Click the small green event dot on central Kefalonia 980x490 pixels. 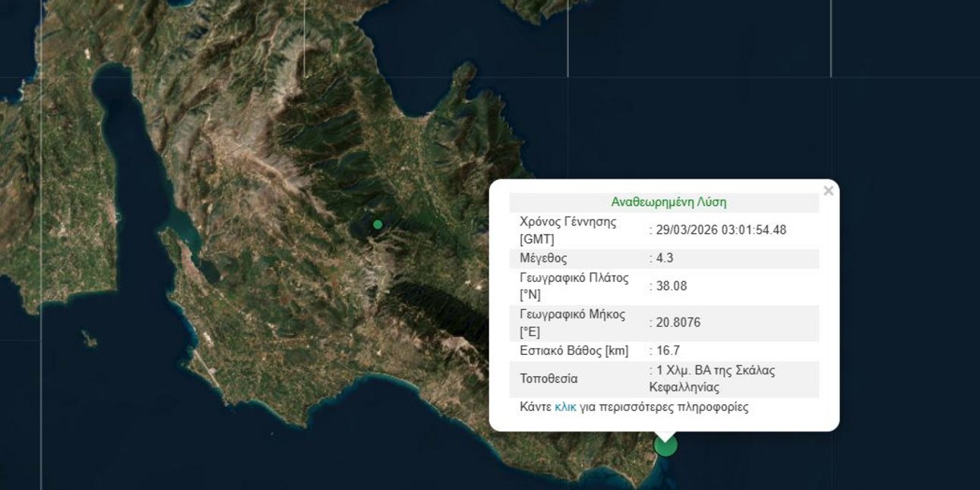(x=378, y=224)
